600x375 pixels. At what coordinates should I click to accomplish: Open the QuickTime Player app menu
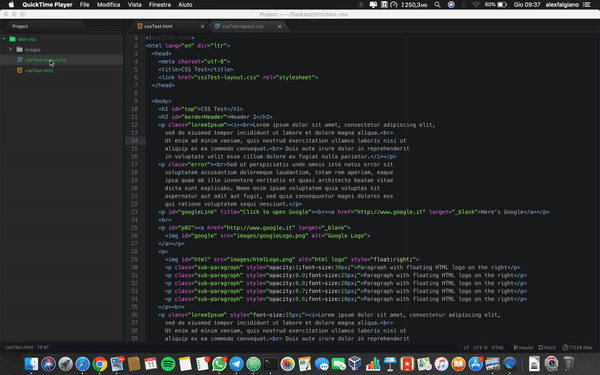47,5
